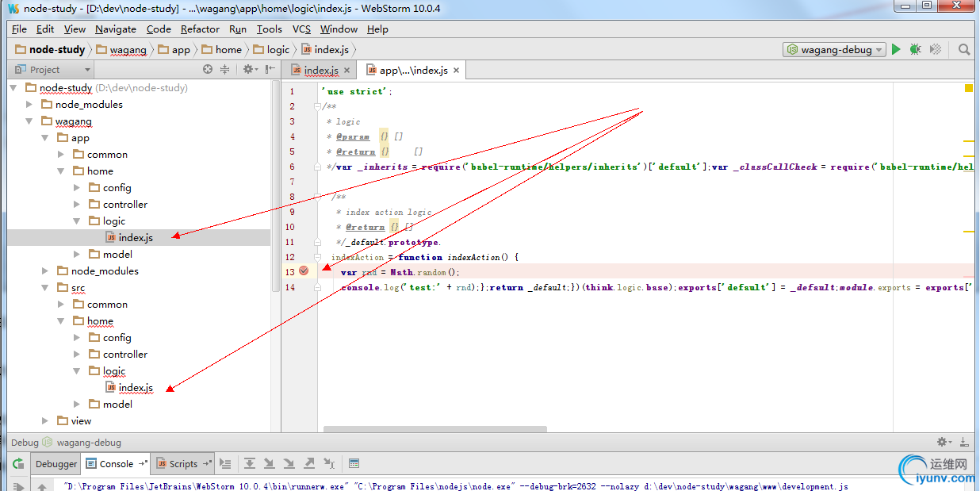Image resolution: width=980 pixels, height=491 pixels.
Task: Rerun wagang-debug in the Debug panel
Action: pos(17,464)
